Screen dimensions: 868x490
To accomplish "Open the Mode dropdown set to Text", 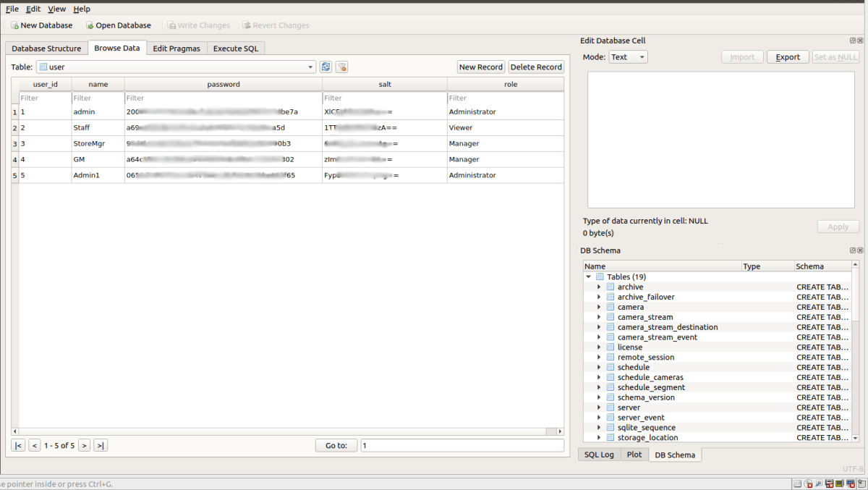I will pos(629,57).
